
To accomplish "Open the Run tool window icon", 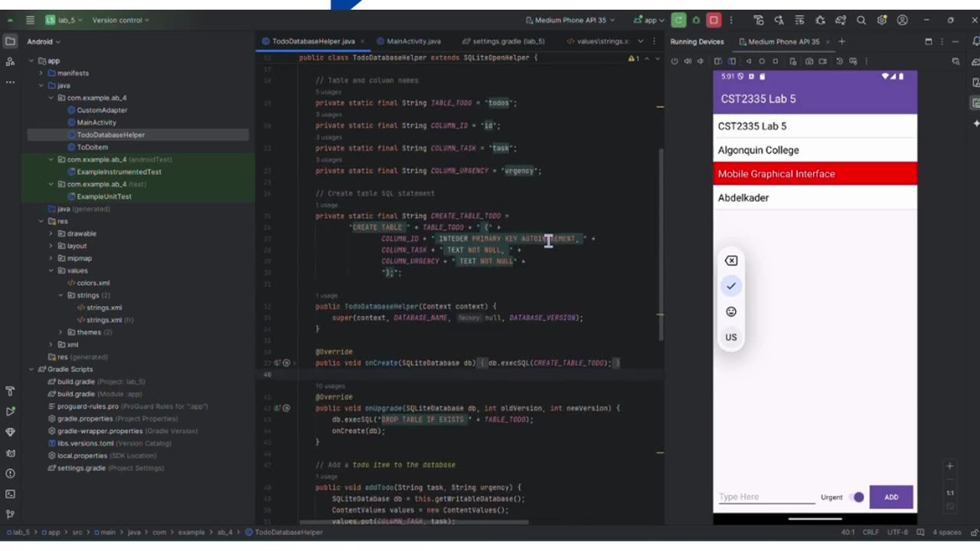I will (10, 412).
